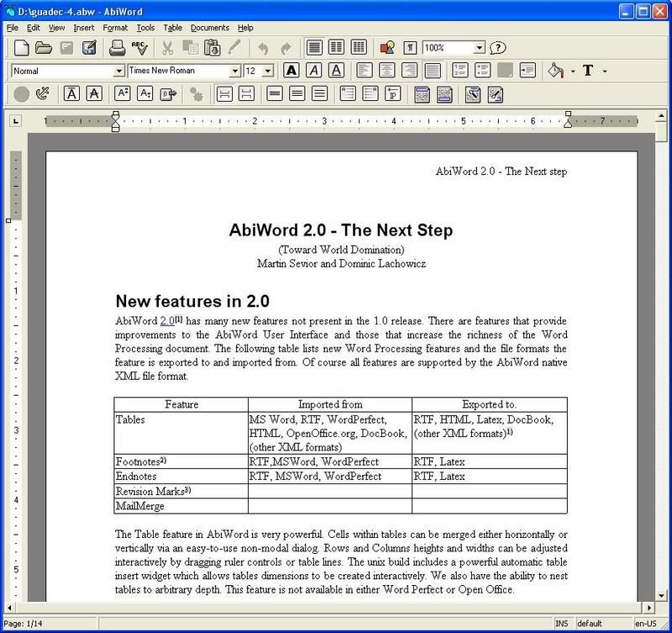Undo the last action with the curved arrow
Screen dimensions: 672x633
pos(263,48)
